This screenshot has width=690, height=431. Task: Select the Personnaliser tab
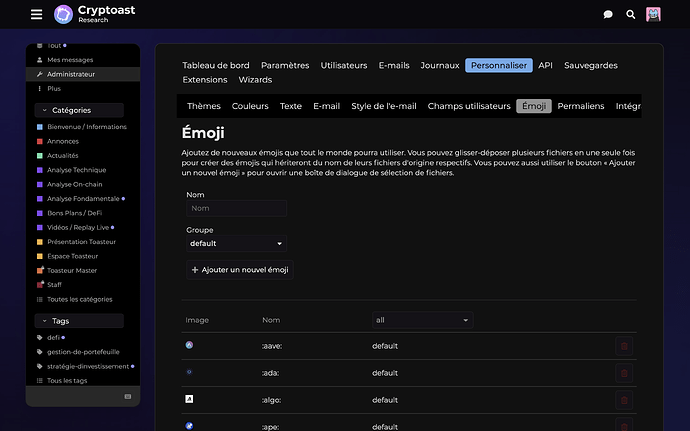point(499,65)
